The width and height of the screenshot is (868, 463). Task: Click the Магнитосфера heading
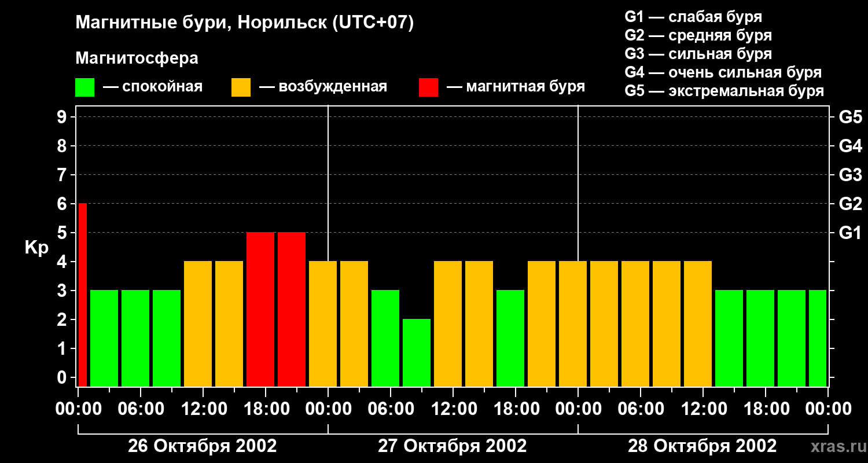pyautogui.click(x=137, y=58)
